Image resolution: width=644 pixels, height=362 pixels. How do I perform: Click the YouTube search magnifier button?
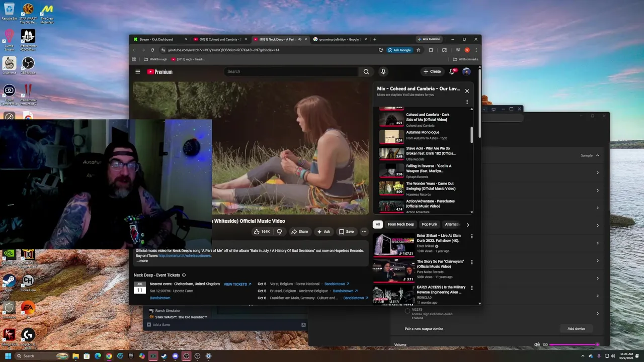pos(366,71)
